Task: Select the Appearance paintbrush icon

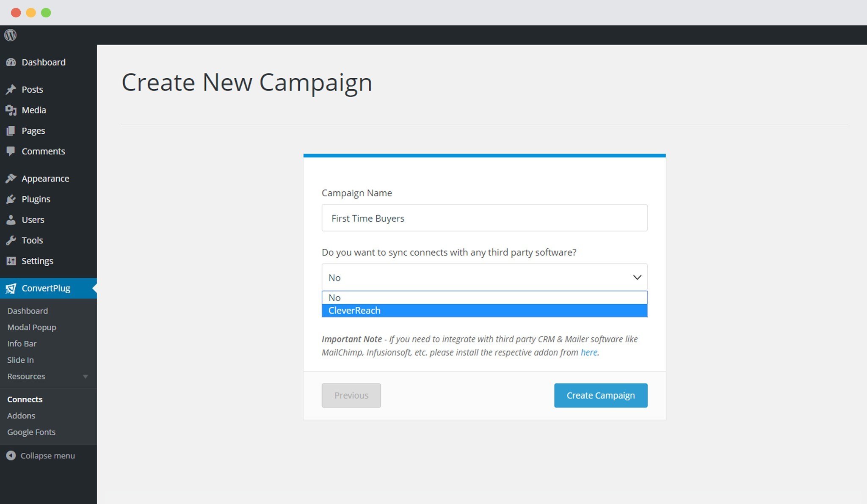Action: click(x=11, y=179)
